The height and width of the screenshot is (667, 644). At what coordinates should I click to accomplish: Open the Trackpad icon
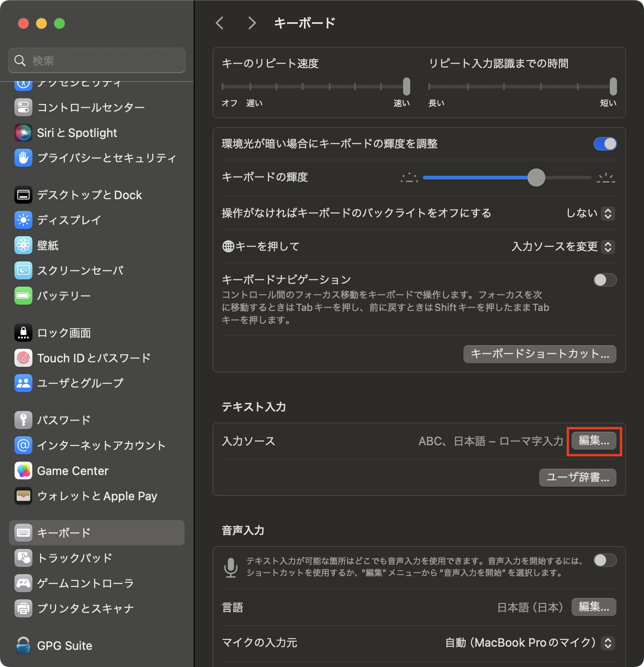pos(23,558)
